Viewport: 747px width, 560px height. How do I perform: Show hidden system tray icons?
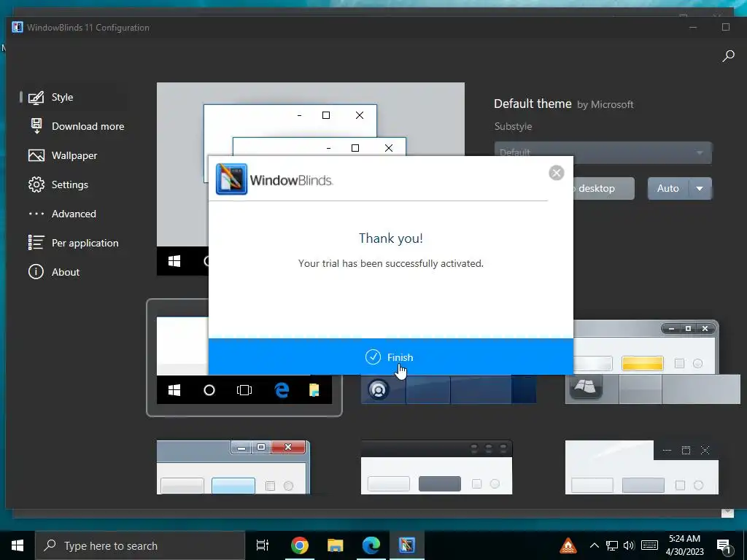pos(594,545)
